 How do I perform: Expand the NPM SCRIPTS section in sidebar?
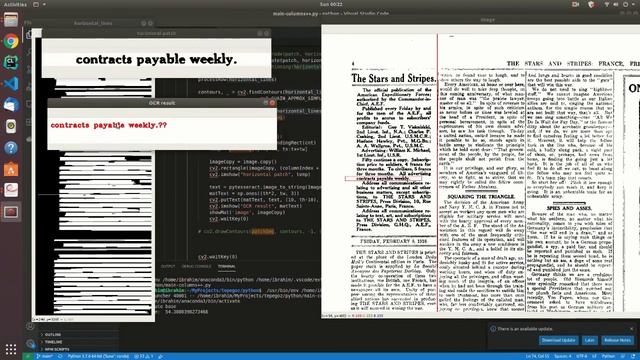click(56, 349)
